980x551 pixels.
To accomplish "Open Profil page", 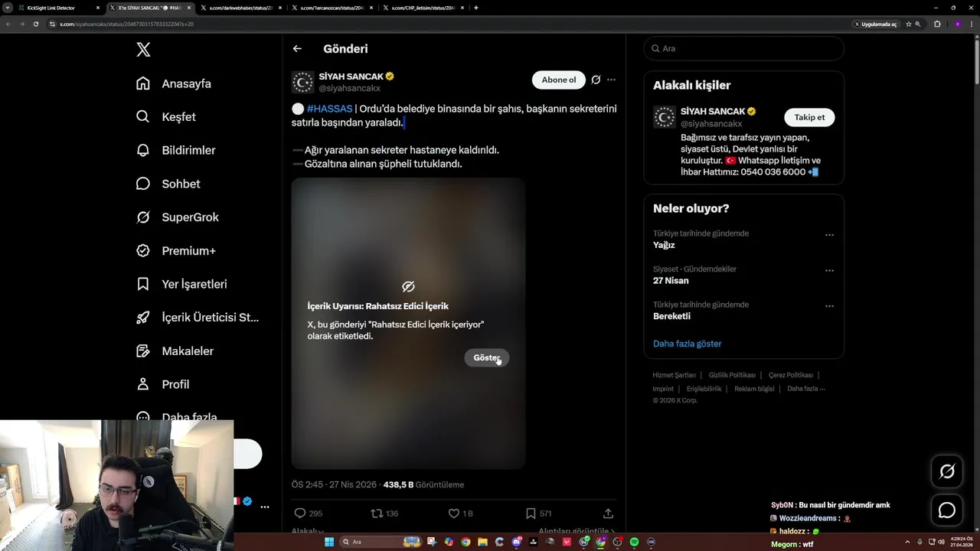I will pos(162,384).
